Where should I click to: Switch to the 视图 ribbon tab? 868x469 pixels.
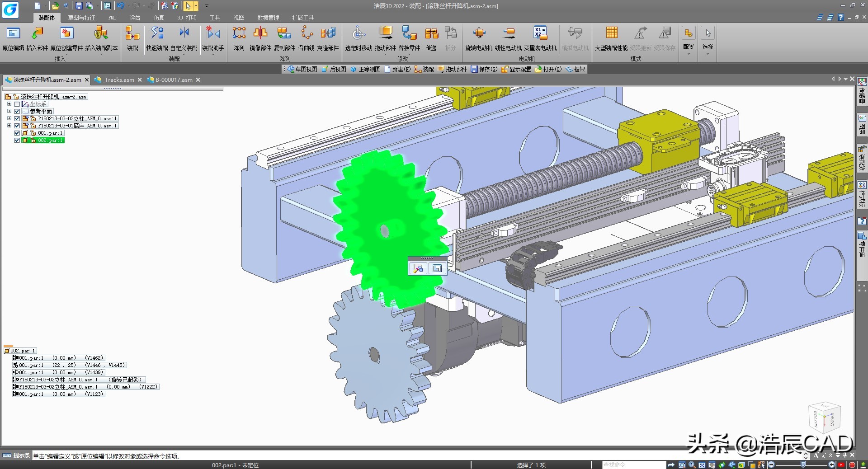pyautogui.click(x=239, y=18)
